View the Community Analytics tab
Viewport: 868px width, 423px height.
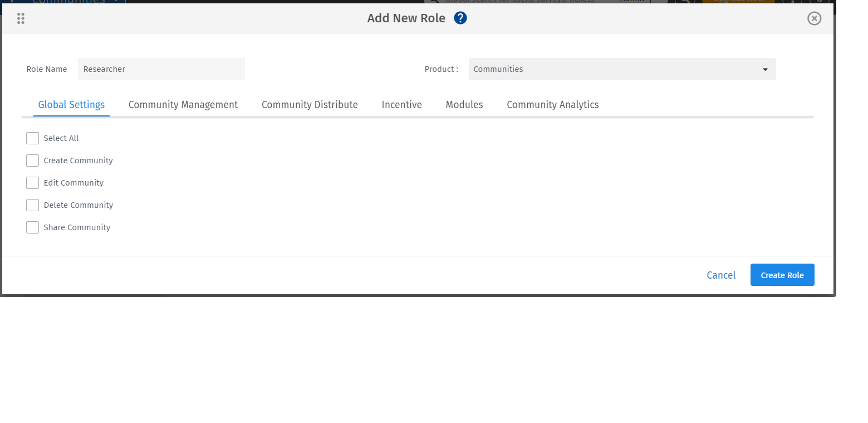(553, 105)
